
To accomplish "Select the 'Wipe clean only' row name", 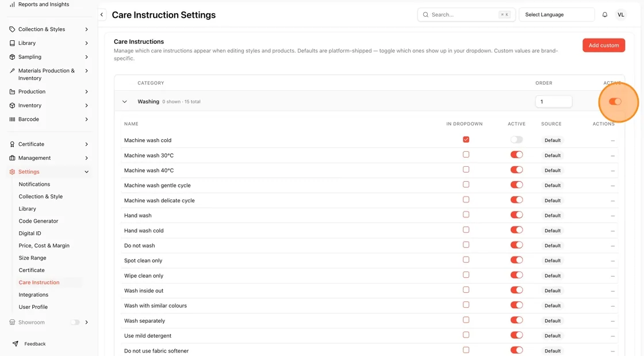I will [x=144, y=276].
